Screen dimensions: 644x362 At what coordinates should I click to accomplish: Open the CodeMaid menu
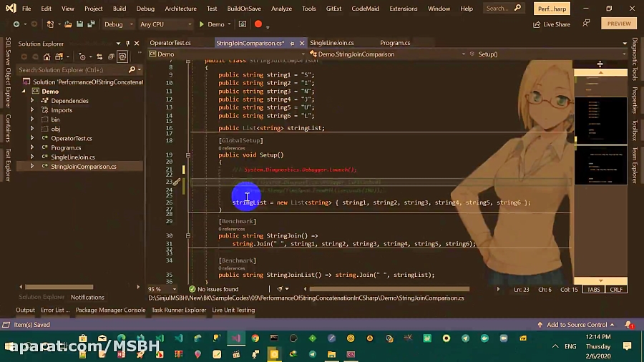(365, 9)
